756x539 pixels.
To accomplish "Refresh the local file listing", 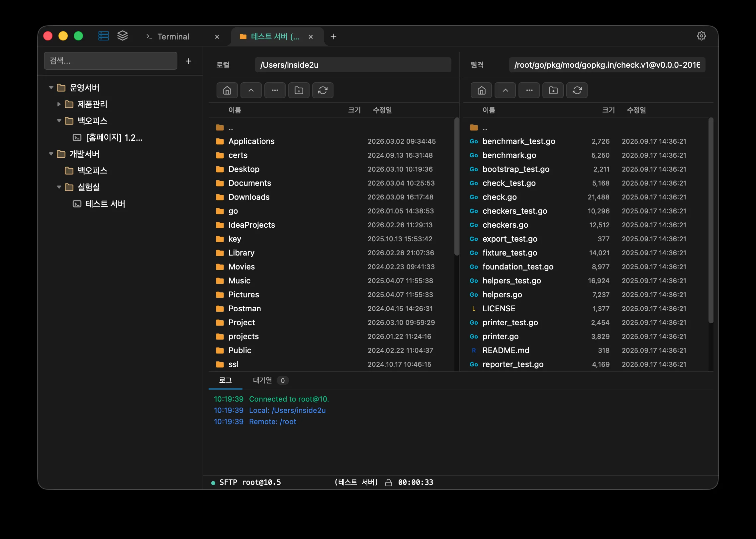I will [x=323, y=90].
